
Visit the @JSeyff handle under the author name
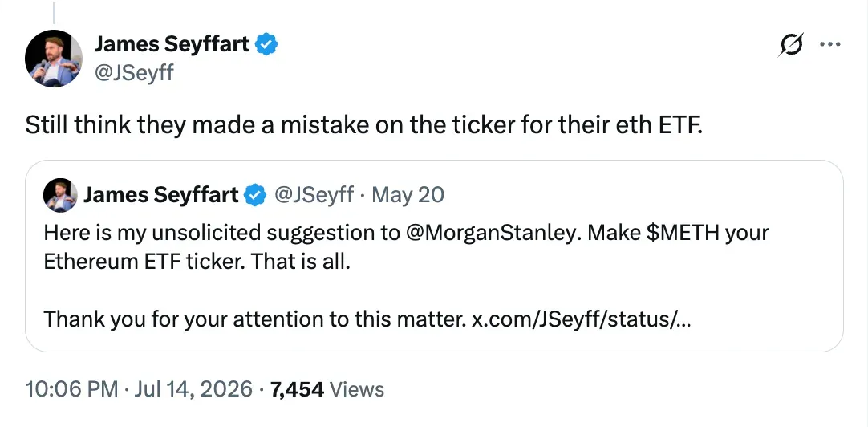[134, 72]
